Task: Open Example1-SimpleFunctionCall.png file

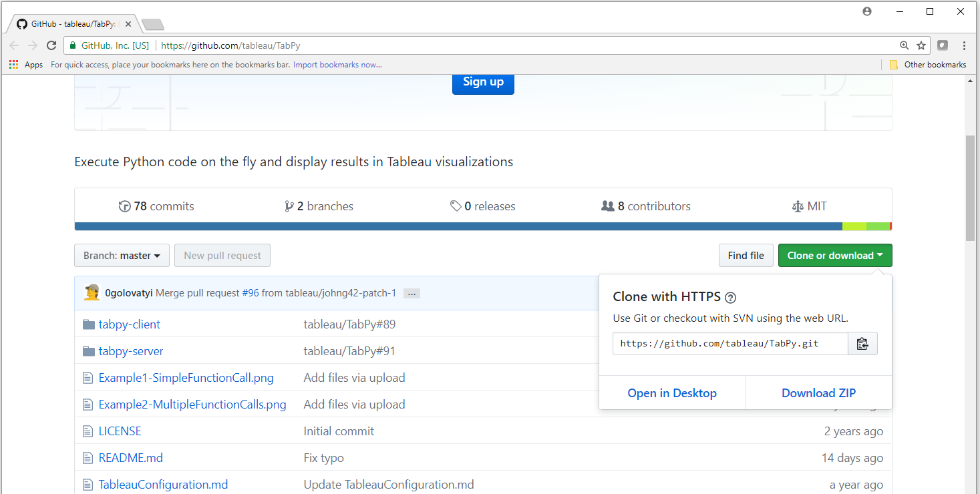Action: click(x=186, y=378)
